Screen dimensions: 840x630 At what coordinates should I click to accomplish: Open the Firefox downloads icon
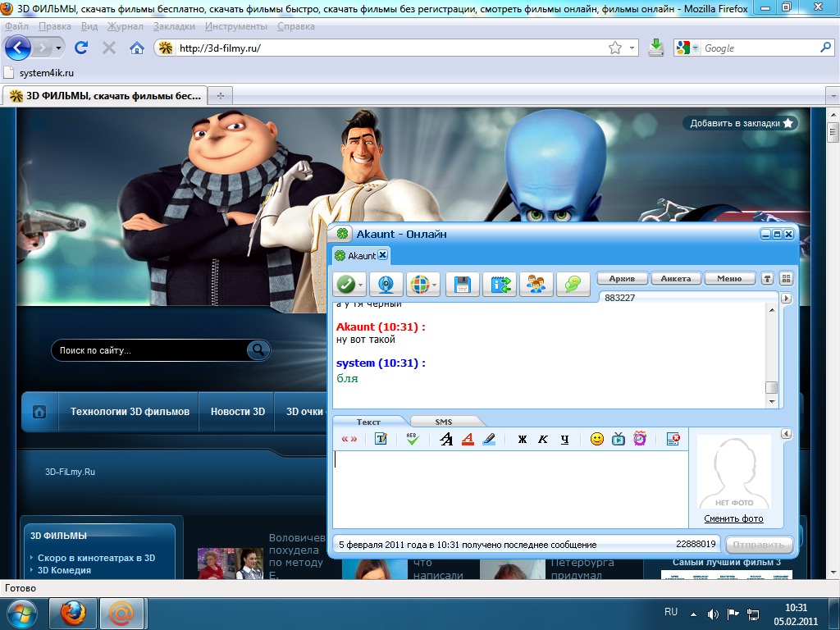point(655,48)
